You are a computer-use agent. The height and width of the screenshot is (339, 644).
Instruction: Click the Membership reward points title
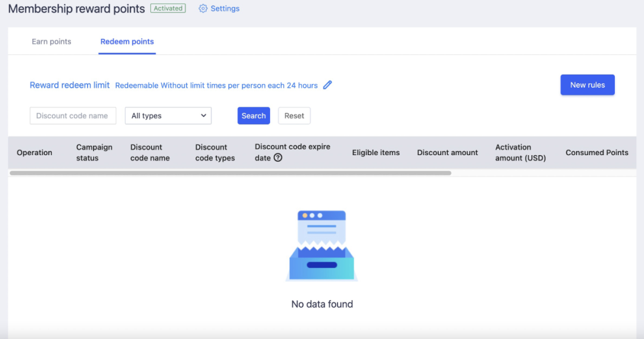[x=76, y=8]
